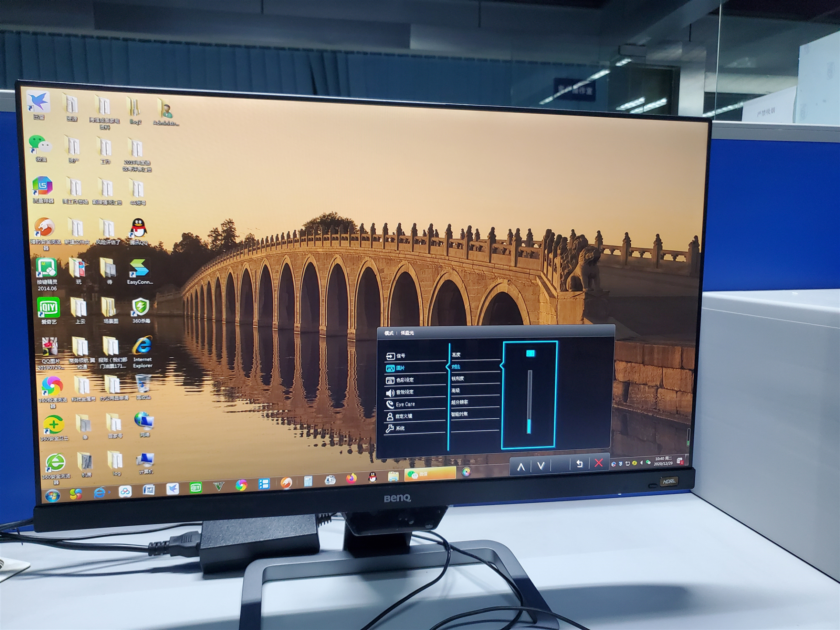Click the OSD down arrow button
The height and width of the screenshot is (630, 840).
tap(541, 466)
